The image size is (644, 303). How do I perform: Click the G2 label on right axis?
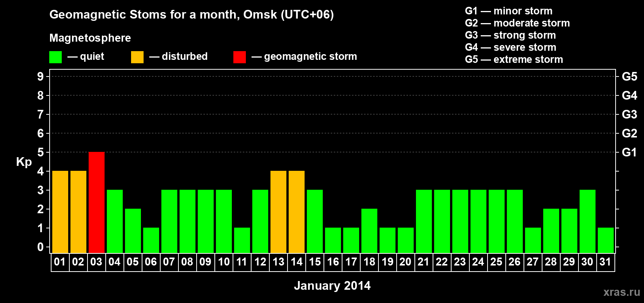pyautogui.click(x=630, y=133)
